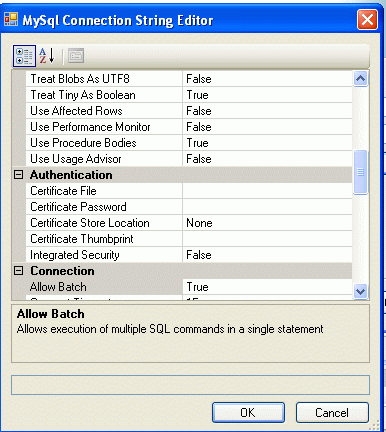Image resolution: width=386 pixels, height=432 pixels.
Task: Select the Allow Batch property row
Action: click(104, 287)
